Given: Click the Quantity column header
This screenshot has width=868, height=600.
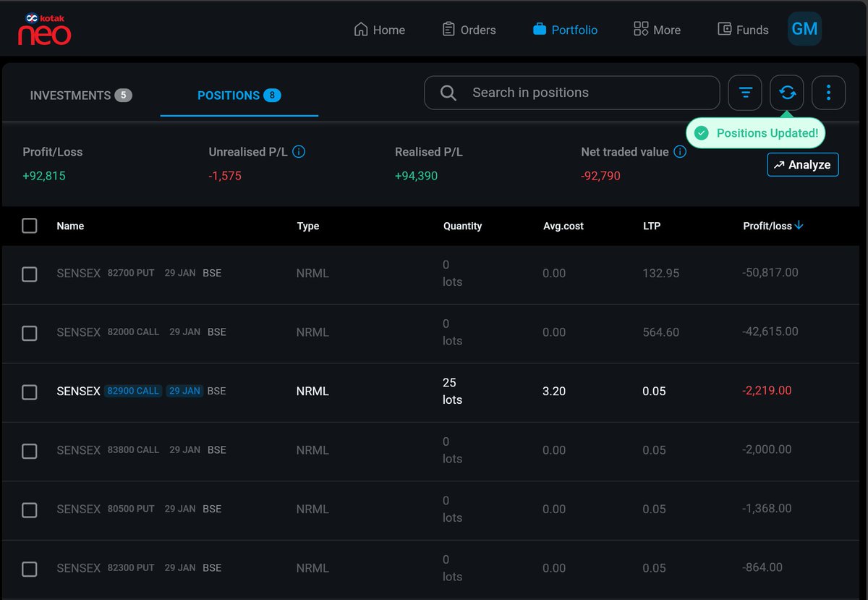Looking at the screenshot, I should [463, 226].
